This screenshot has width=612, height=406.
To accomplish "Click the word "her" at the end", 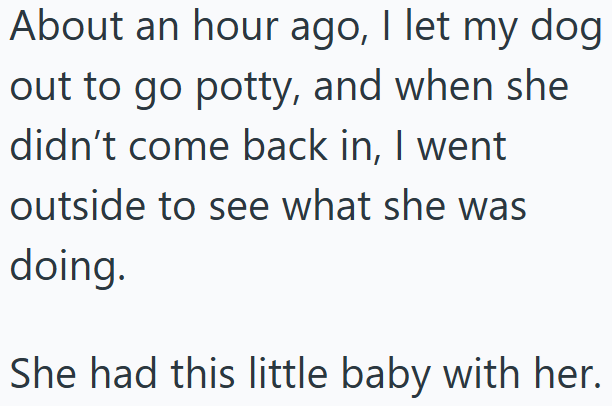I will point(568,372).
